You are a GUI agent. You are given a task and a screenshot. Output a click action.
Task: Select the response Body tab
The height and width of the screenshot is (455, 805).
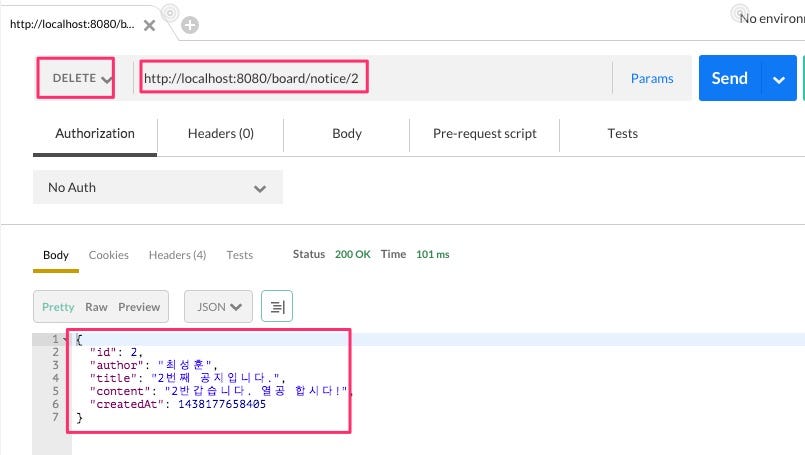56,255
